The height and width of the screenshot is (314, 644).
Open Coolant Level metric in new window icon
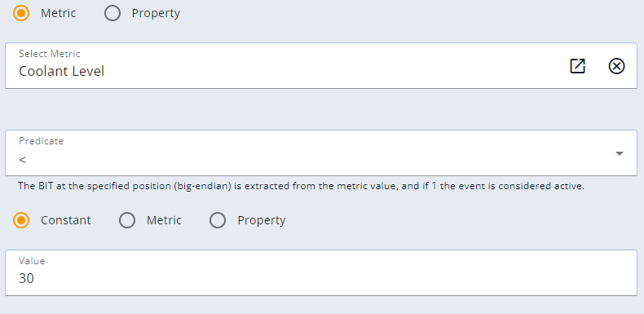577,66
